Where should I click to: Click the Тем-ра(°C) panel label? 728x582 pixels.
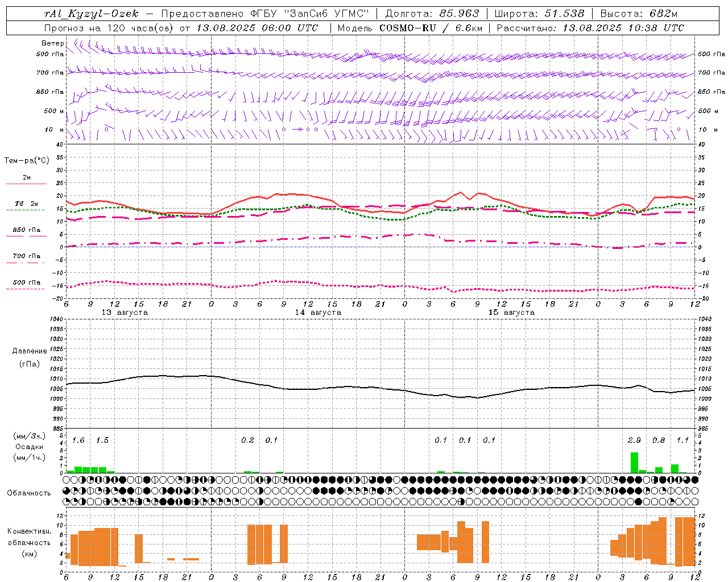pyautogui.click(x=27, y=161)
